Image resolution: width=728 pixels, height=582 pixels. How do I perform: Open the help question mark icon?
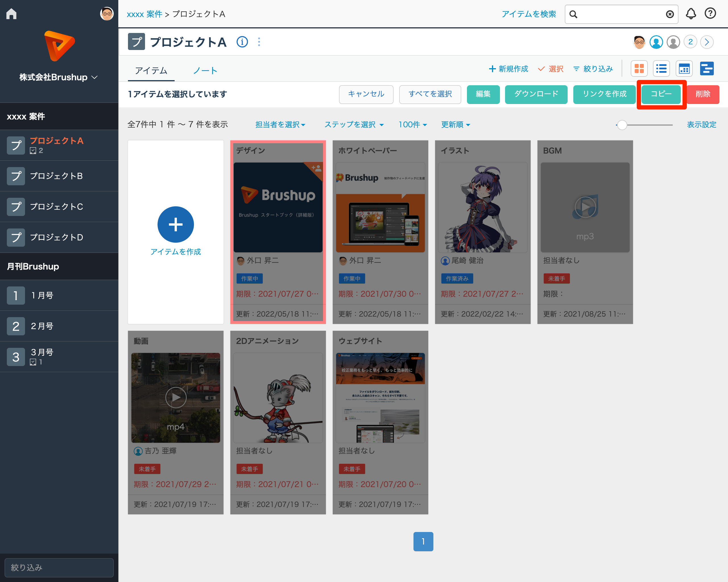pyautogui.click(x=710, y=14)
